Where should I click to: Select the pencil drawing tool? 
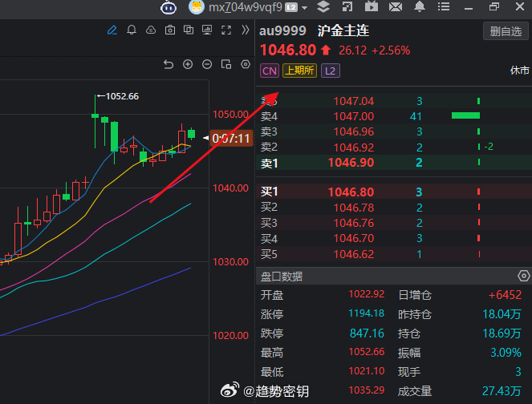tap(112, 30)
